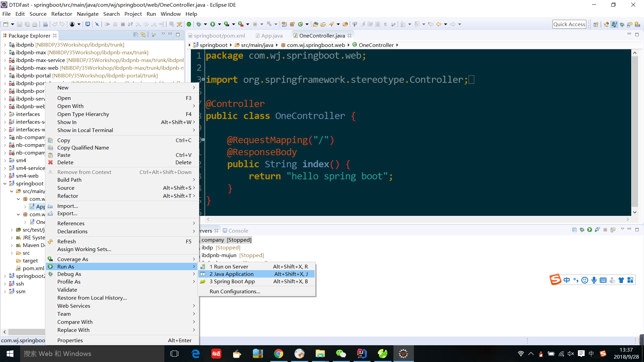Click the Resume debug icon
This screenshot has height=362, width=644.
107,24
